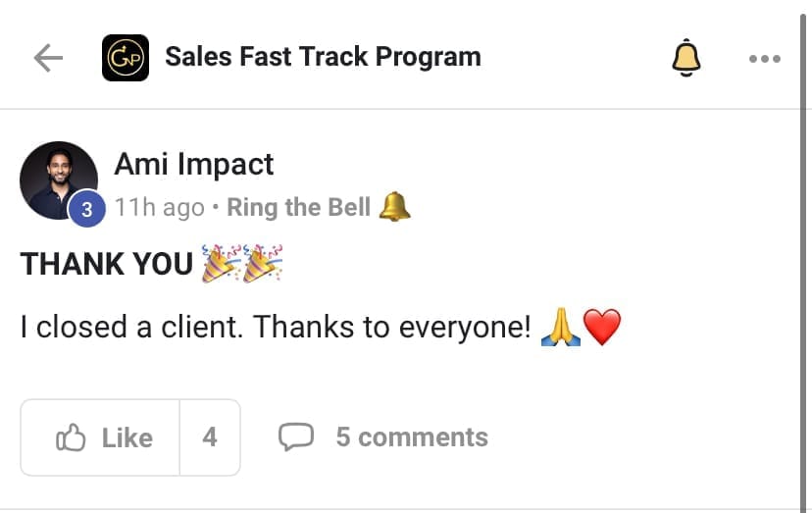Toggle the notification bell for this group
Image resolution: width=812 pixels, height=513 pixels.
click(686, 58)
